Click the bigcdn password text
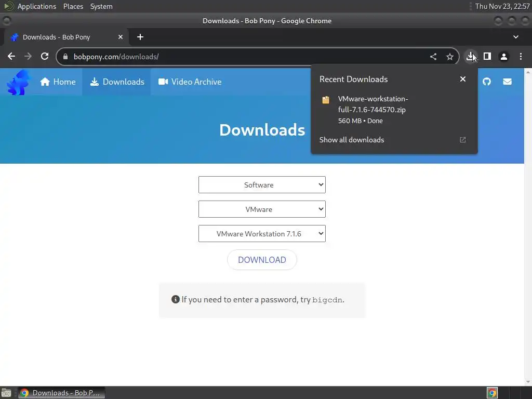This screenshot has height=399, width=532. (327, 300)
